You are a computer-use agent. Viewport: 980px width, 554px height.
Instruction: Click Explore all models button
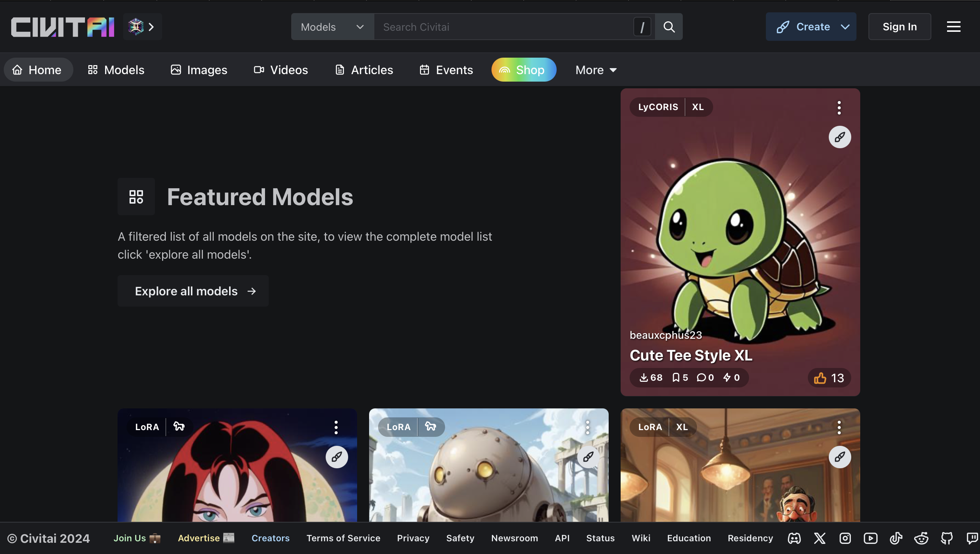pos(193,291)
